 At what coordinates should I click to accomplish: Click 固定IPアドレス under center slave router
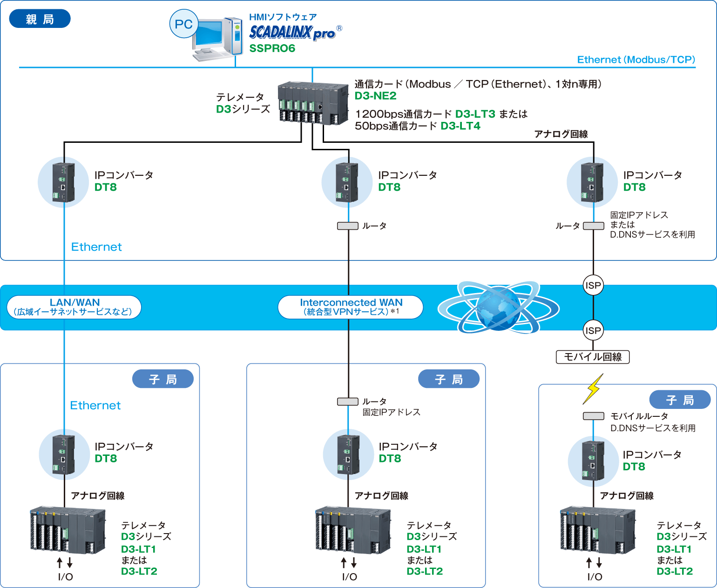[x=392, y=412]
